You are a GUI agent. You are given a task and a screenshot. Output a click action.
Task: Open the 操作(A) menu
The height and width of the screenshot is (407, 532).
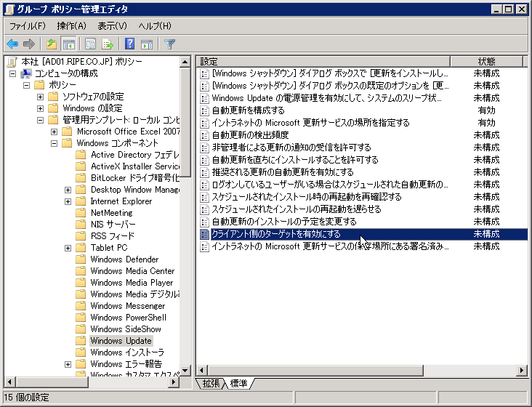point(71,26)
